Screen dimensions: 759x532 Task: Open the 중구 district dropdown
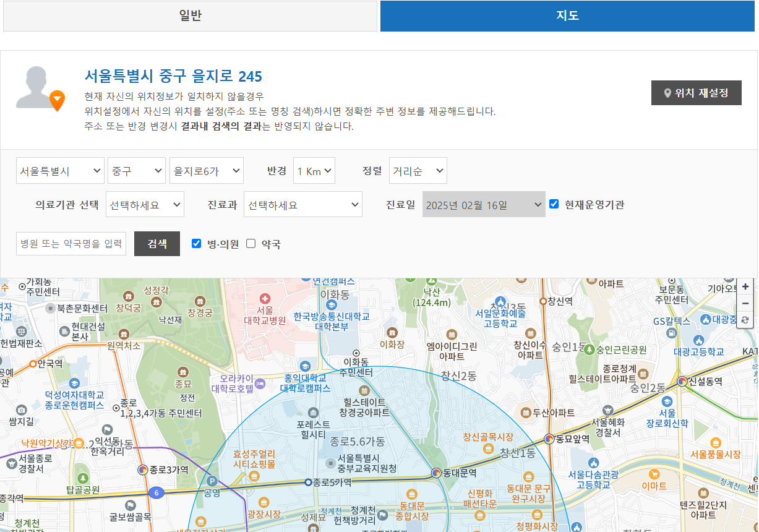pos(137,171)
